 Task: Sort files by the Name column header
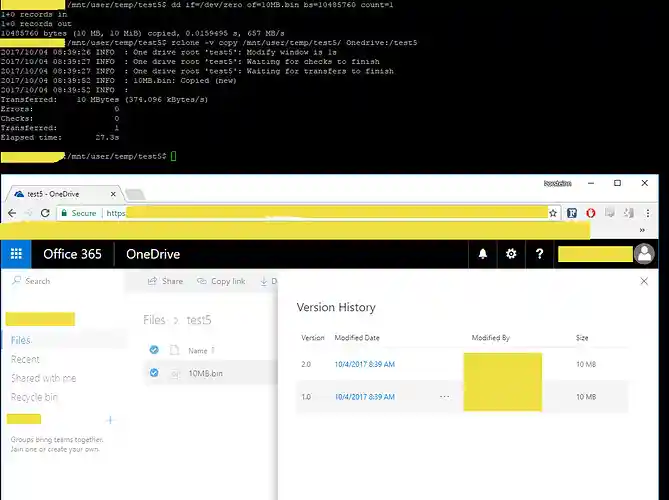(x=200, y=350)
